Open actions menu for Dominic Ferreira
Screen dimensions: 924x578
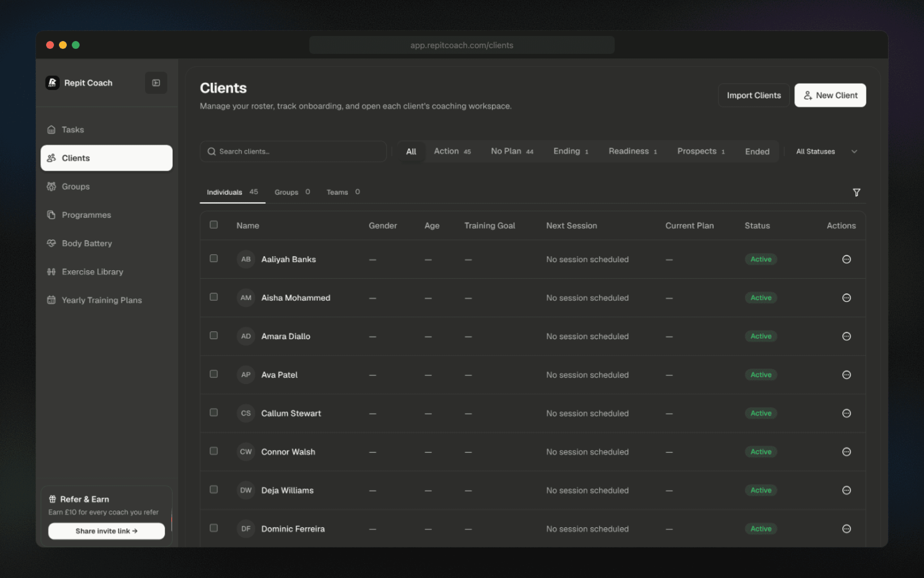click(x=846, y=529)
